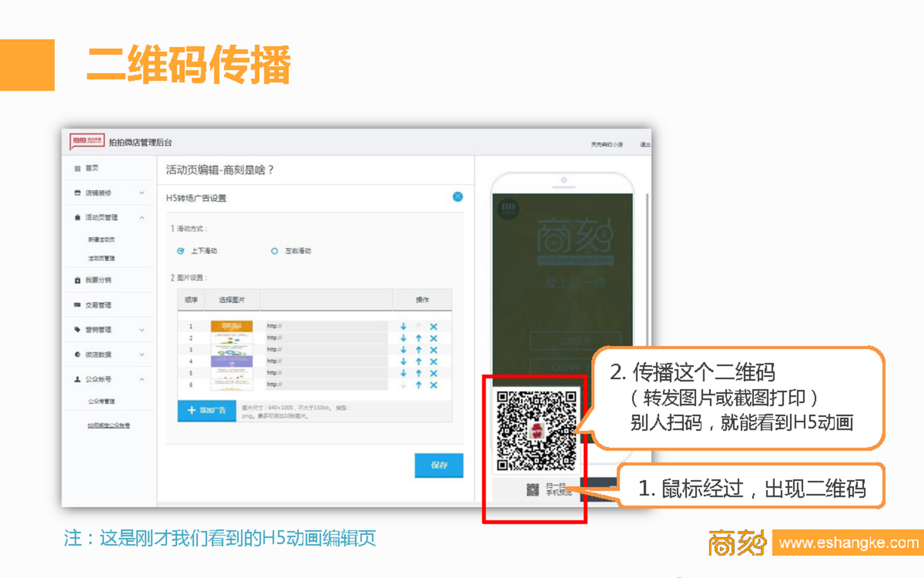Screen dimensions: 924x578
Task: Open the 如何绑定公众帐号 link
Action: tap(108, 425)
